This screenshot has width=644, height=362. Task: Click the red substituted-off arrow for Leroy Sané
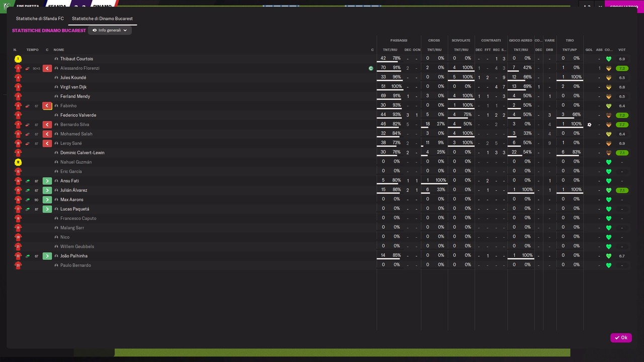tap(47, 143)
